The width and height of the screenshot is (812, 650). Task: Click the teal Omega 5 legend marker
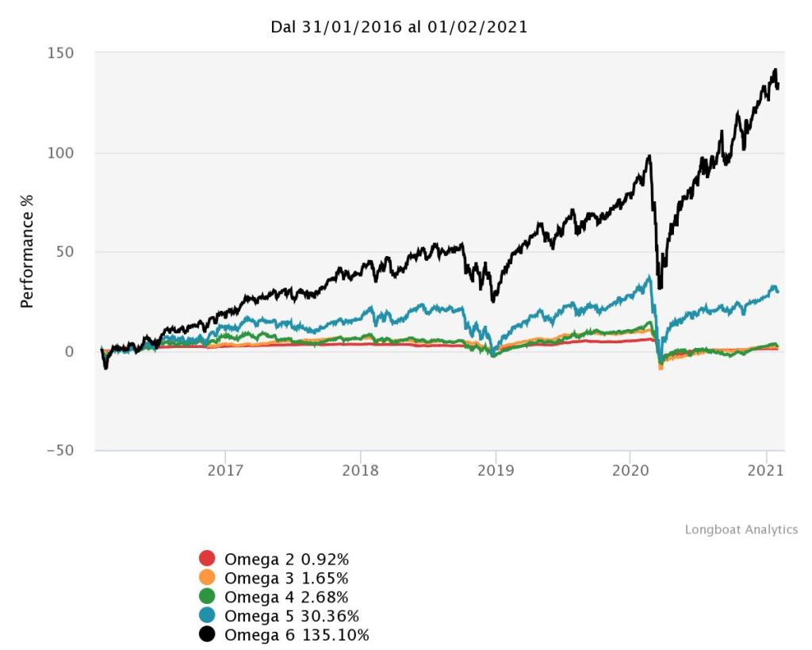coord(208,616)
